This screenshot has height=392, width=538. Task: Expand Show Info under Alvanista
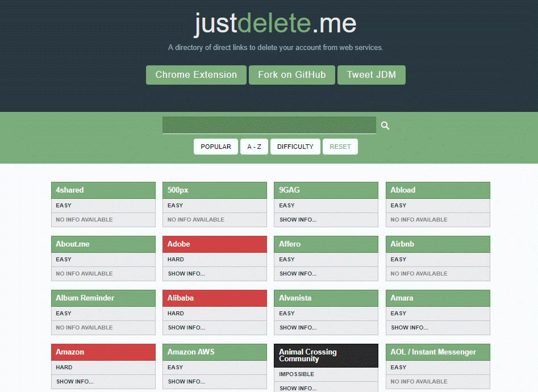(x=298, y=327)
